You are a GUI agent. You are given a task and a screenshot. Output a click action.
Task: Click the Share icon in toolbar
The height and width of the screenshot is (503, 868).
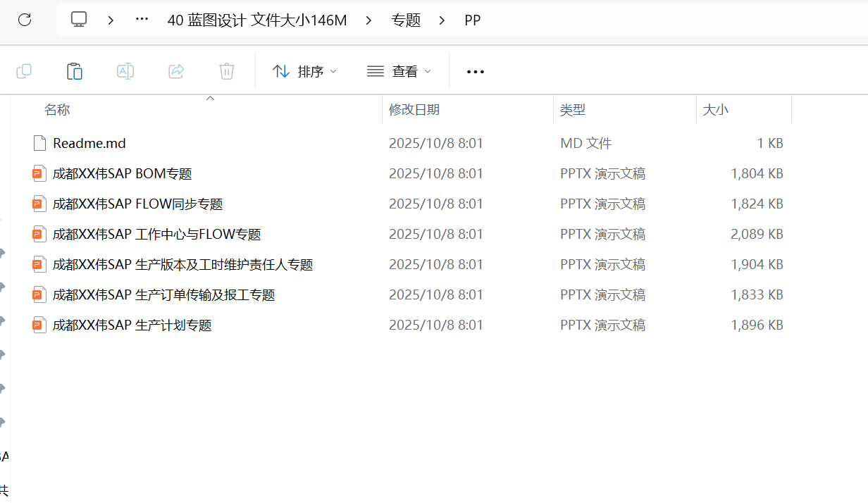point(176,71)
